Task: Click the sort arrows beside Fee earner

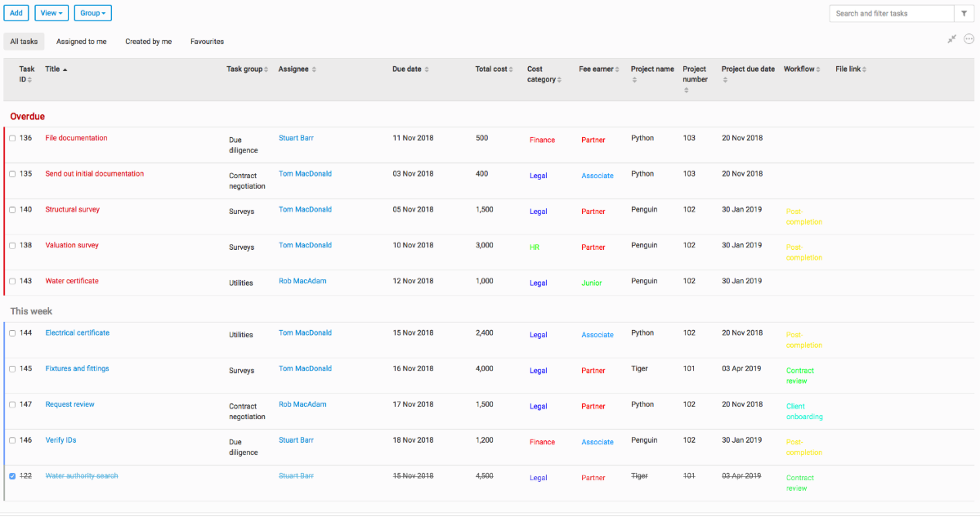Action: click(617, 69)
